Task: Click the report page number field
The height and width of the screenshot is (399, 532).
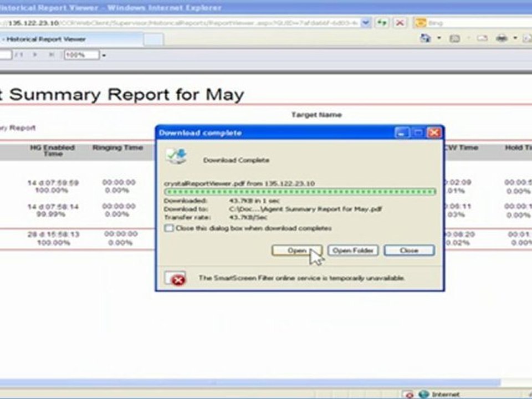Action: pyautogui.click(x=6, y=55)
